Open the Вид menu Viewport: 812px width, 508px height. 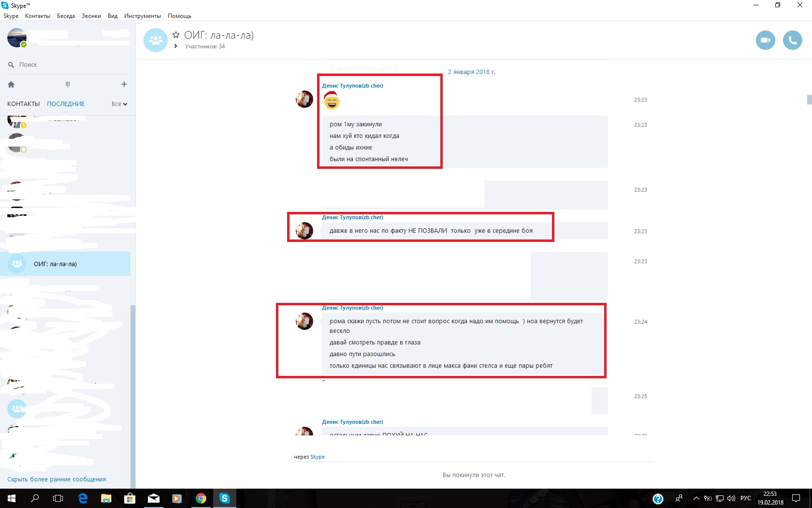[113, 16]
